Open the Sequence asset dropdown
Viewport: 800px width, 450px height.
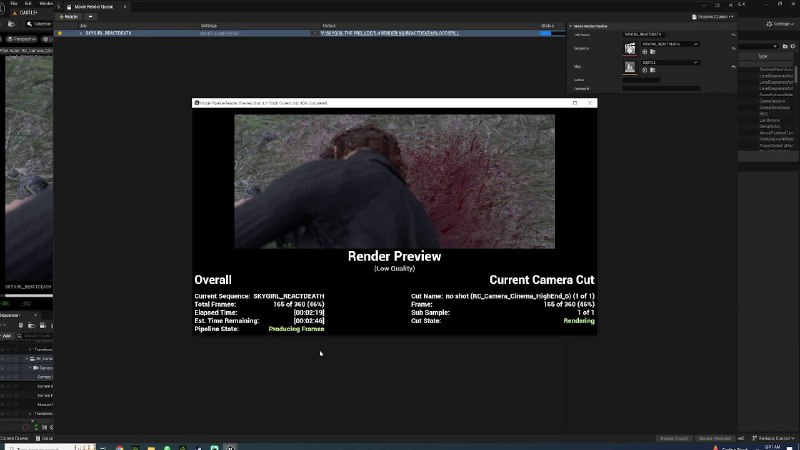pyautogui.click(x=670, y=44)
